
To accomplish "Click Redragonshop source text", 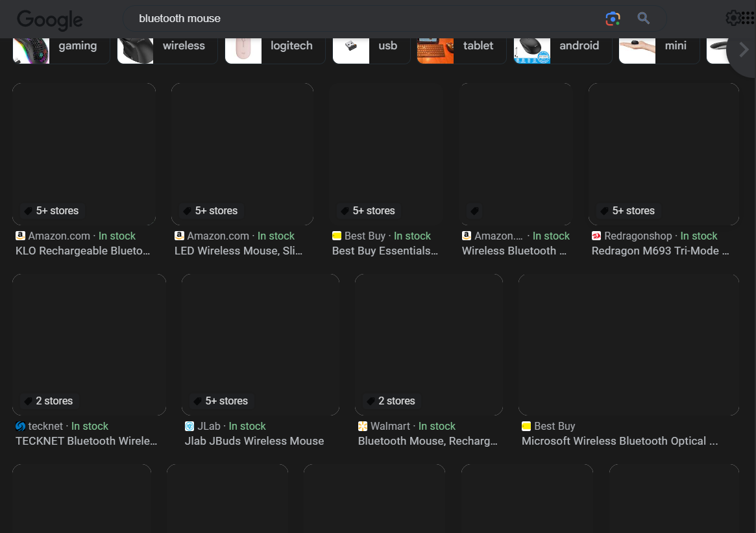I will pyautogui.click(x=638, y=236).
